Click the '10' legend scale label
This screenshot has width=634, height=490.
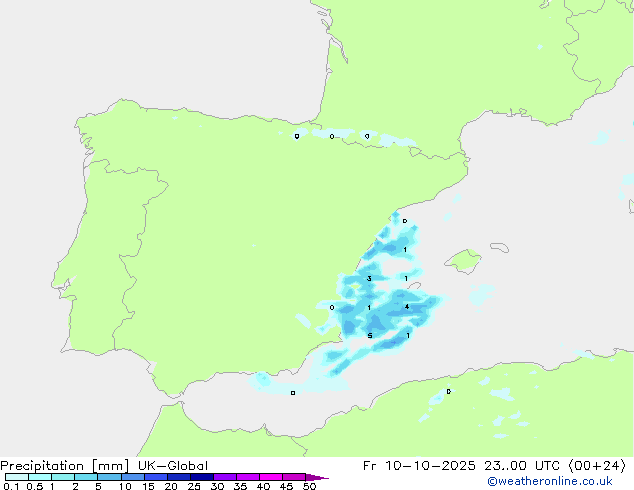coord(125,486)
